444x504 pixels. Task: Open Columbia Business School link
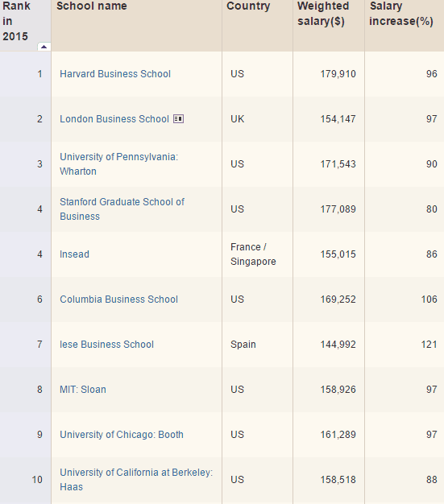118,300
